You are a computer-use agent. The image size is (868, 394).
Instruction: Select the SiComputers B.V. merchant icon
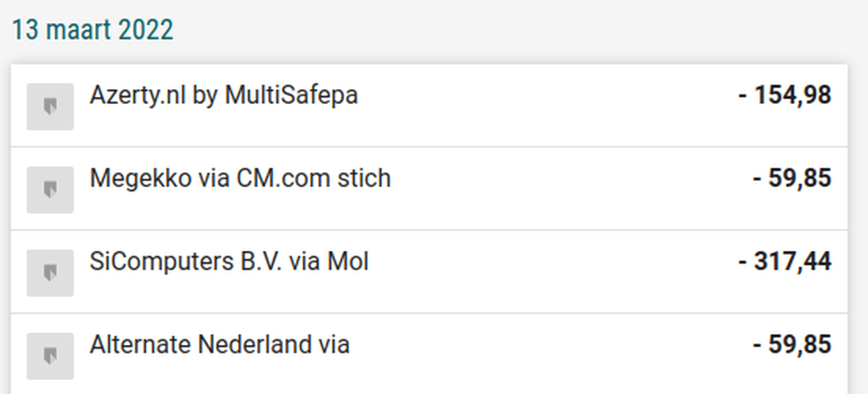pos(50,273)
